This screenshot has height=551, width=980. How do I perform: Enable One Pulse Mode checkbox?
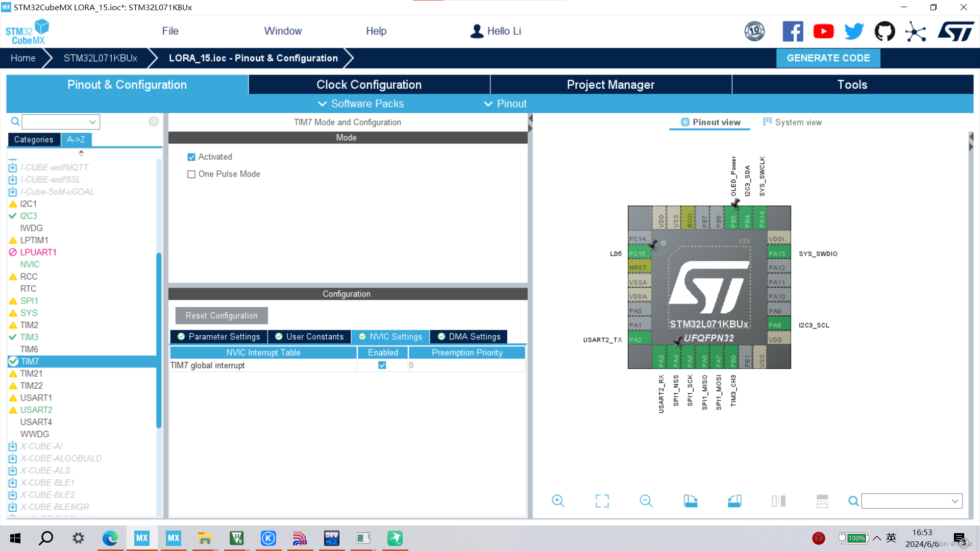pyautogui.click(x=191, y=174)
